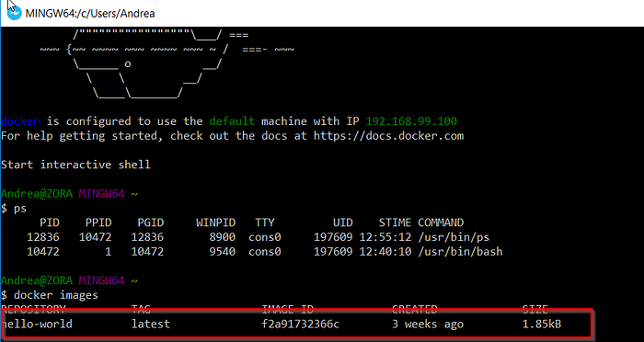Click the window title MINGW64:/c/Users/Andrea
The height and width of the screenshot is (342, 644).
(x=90, y=14)
